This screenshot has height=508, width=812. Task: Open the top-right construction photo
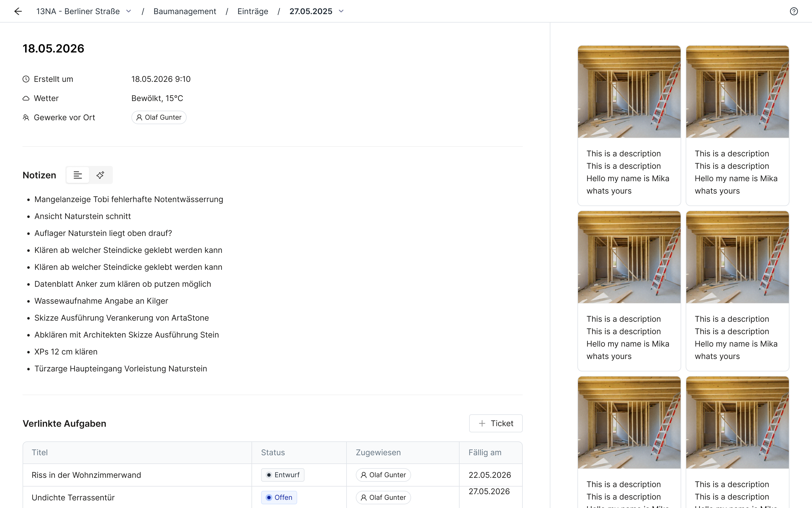click(737, 92)
